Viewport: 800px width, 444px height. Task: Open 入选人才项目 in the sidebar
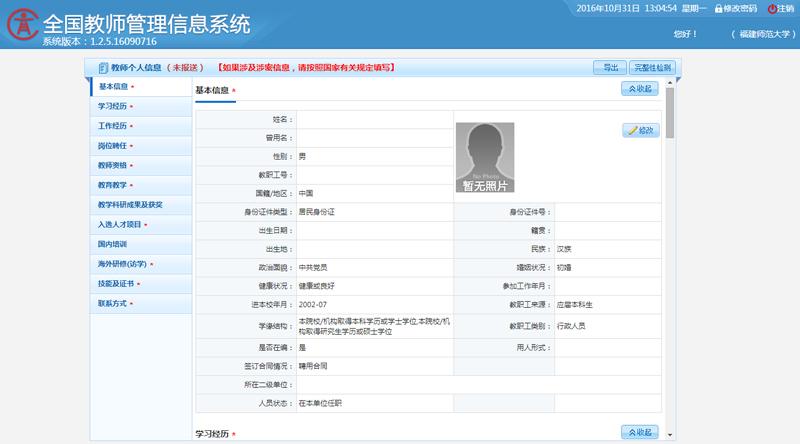coord(141,225)
